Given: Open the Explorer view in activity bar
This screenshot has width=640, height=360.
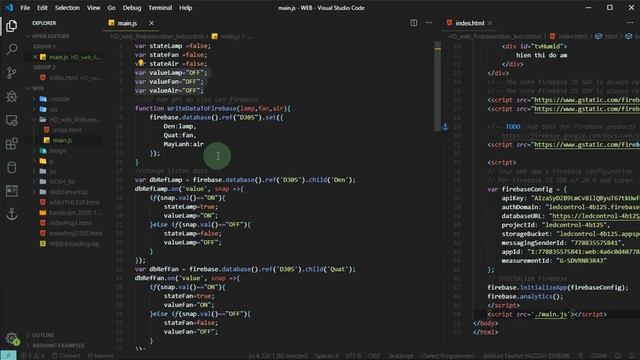Looking at the screenshot, I should click(11, 26).
